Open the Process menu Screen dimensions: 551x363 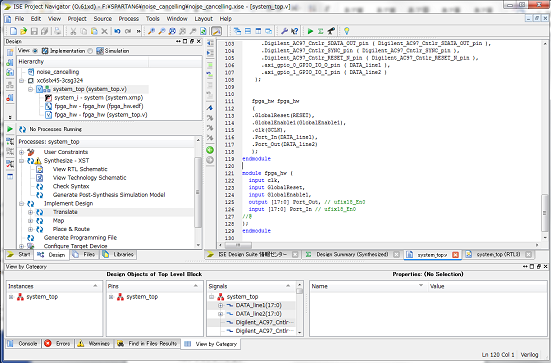coord(129,19)
